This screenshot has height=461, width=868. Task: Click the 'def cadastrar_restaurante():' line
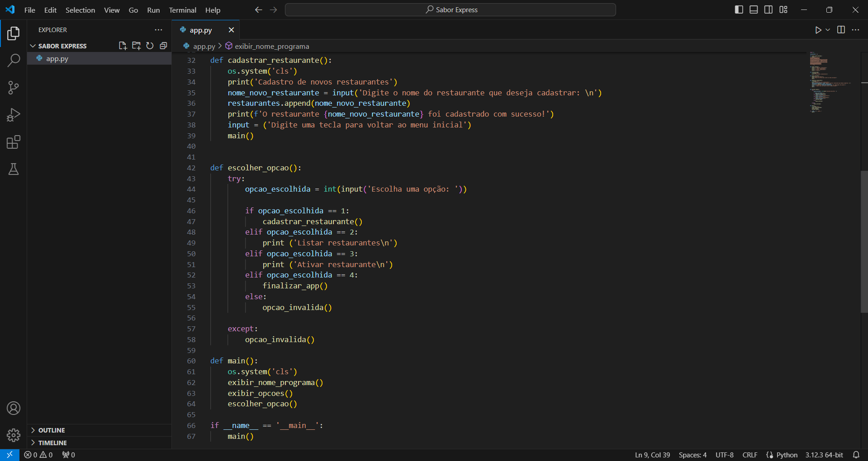[x=270, y=60]
